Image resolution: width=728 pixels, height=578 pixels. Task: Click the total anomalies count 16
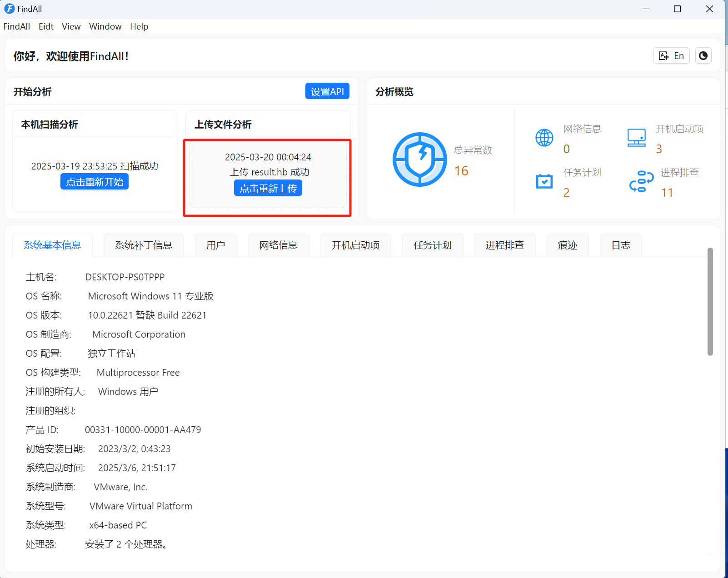pos(461,171)
